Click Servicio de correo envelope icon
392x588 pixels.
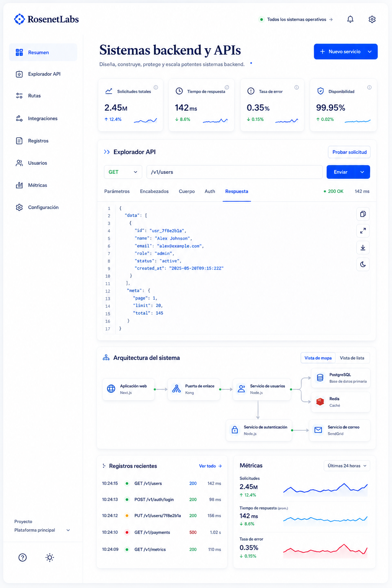coord(318,430)
